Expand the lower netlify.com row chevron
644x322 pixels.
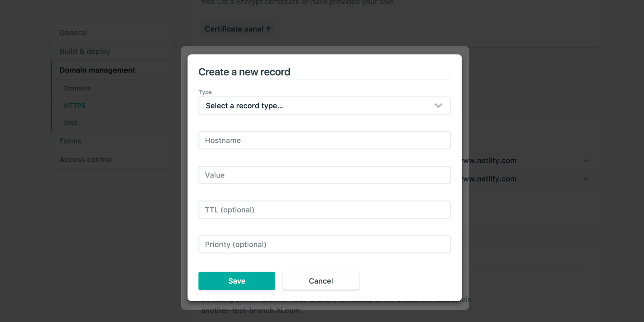tap(586, 179)
